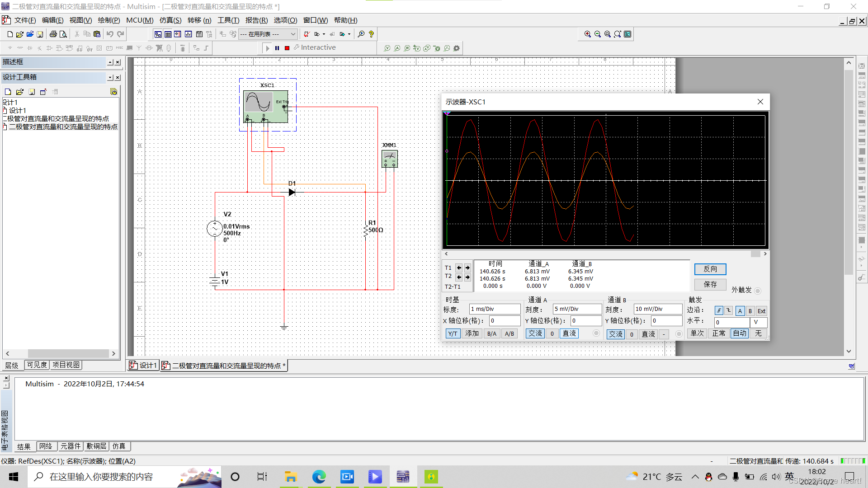Click the help question mark icon
Image resolution: width=868 pixels, height=488 pixels.
click(371, 34)
